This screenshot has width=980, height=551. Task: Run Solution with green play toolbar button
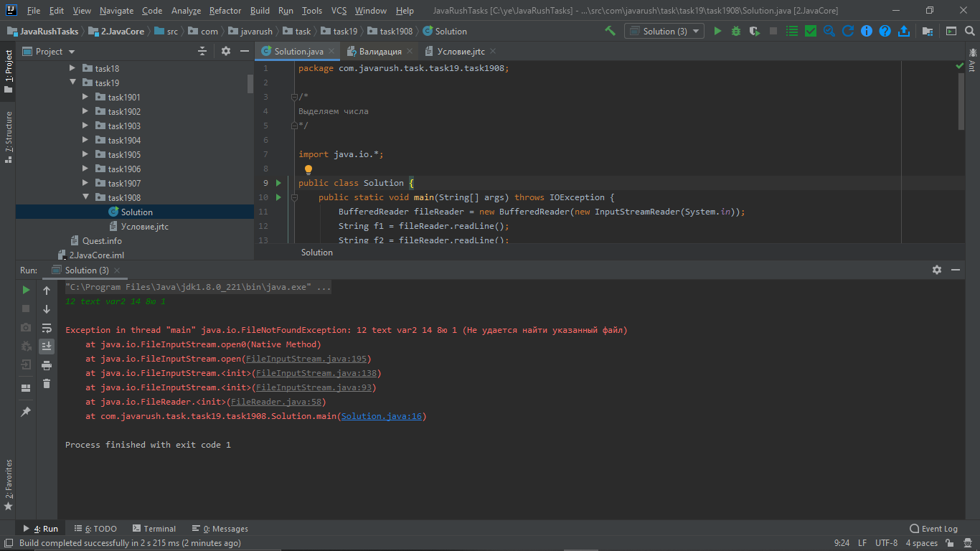click(x=717, y=31)
